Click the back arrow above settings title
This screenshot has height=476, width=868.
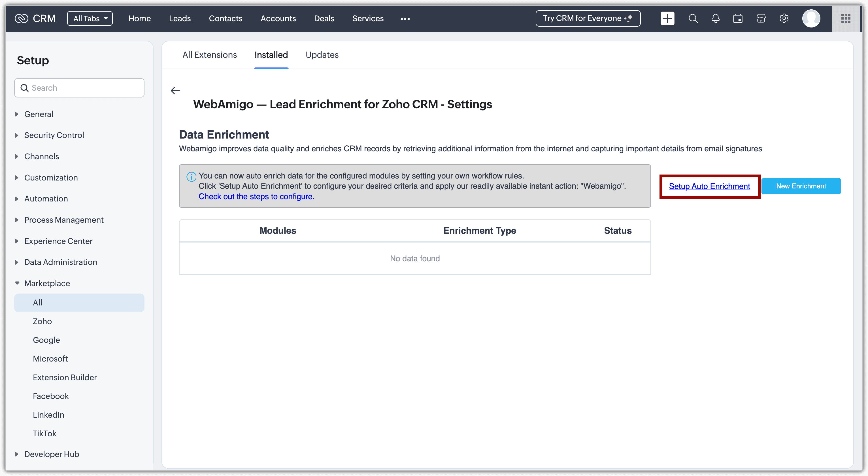click(x=175, y=91)
